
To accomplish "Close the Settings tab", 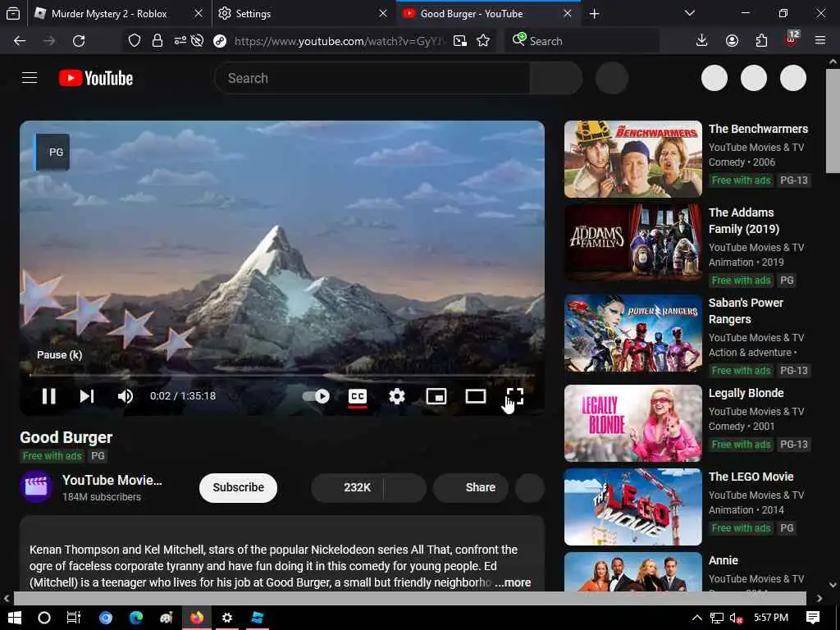I will 383,13.
